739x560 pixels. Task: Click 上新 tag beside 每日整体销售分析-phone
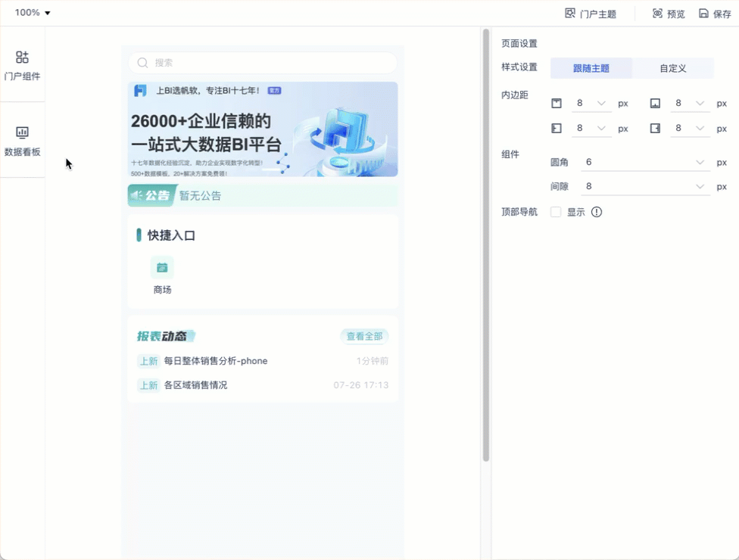tap(148, 361)
